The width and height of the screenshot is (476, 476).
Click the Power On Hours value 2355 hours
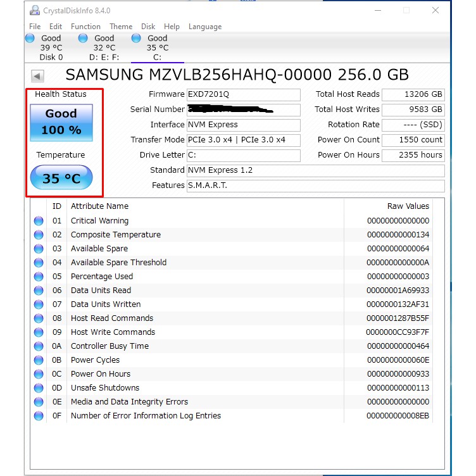click(413, 155)
